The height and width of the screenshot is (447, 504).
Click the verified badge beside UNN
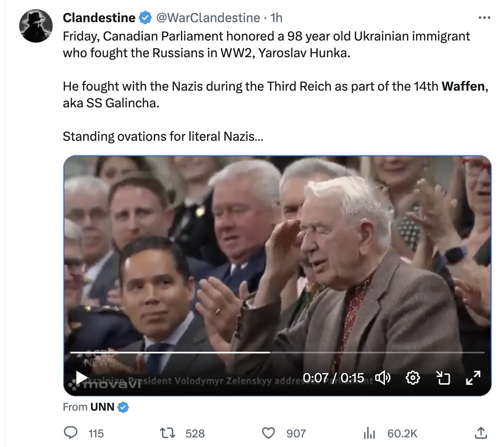tap(123, 407)
